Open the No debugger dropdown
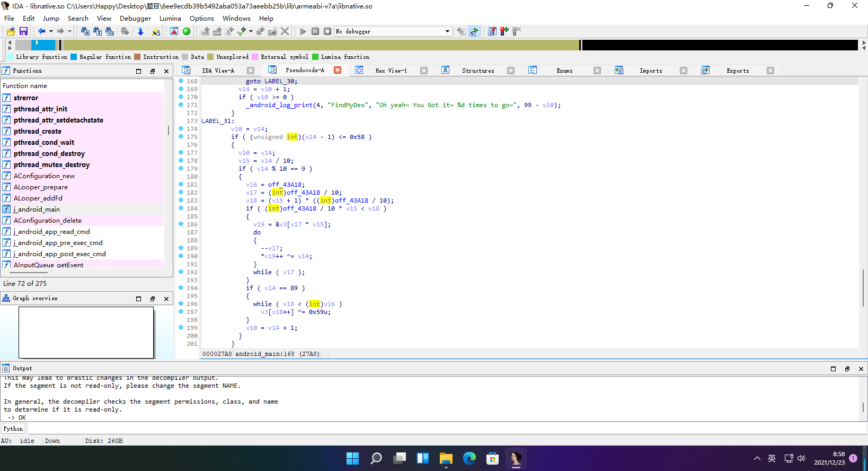 click(x=393, y=31)
